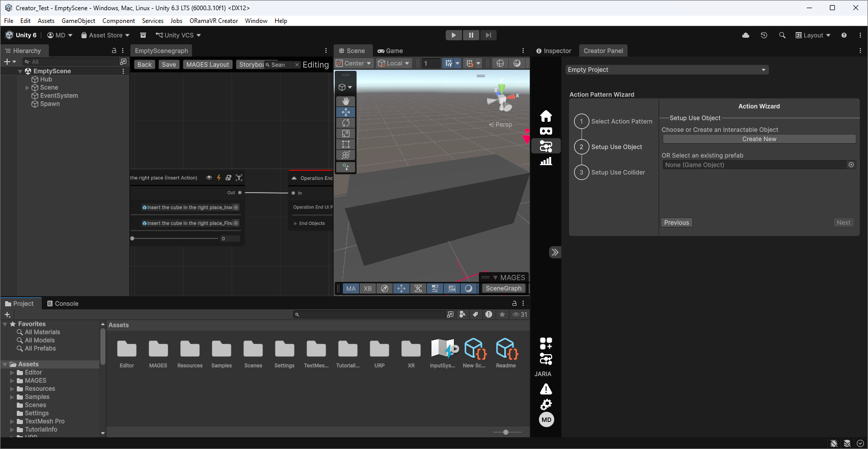Screen dimensions: 868x449
Task: Select the Rect transform tool
Action: 346,144
